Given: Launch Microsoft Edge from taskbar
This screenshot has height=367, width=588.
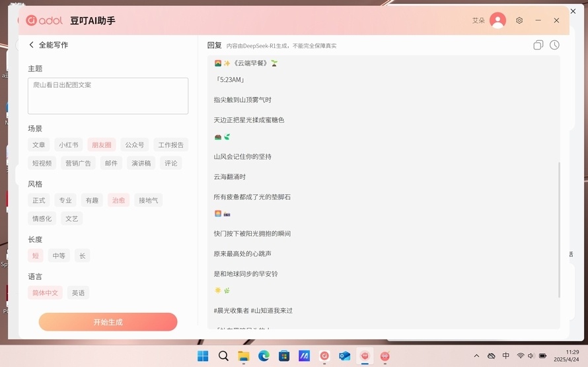Looking at the screenshot, I should tap(264, 356).
